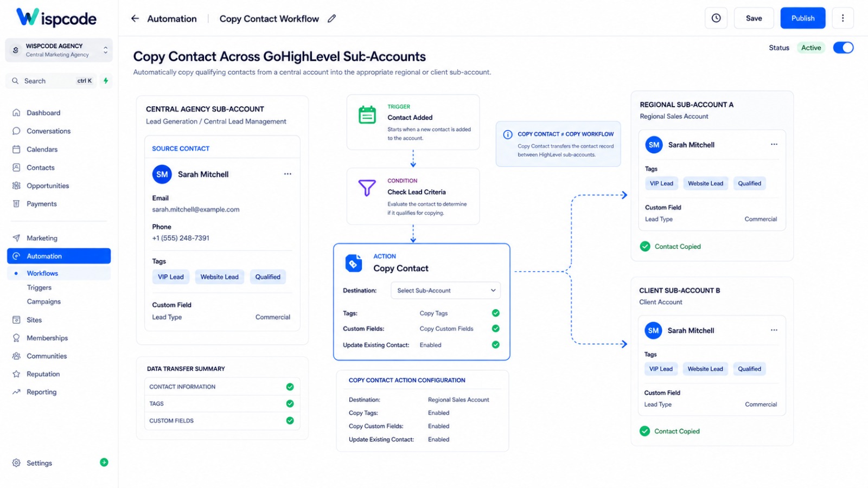Viewport: 868px width, 488px height.
Task: Click the Dashboard house icon
Action: pos(16,113)
